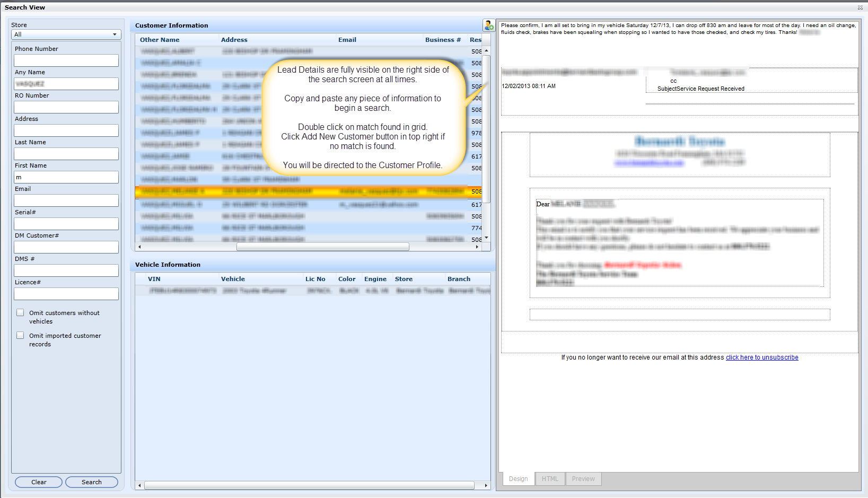The image size is (868, 498).
Task: Sort vehicles by VIN column header
Action: point(154,279)
